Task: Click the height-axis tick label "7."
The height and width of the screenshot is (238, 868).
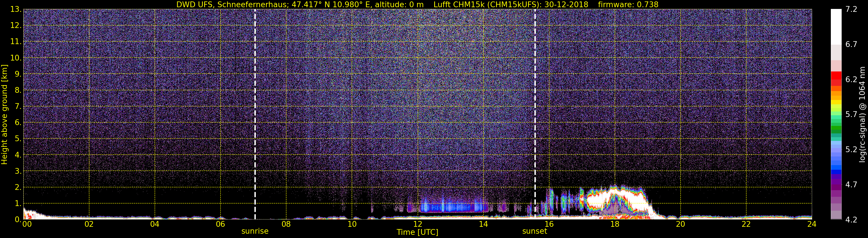Action: (18, 106)
